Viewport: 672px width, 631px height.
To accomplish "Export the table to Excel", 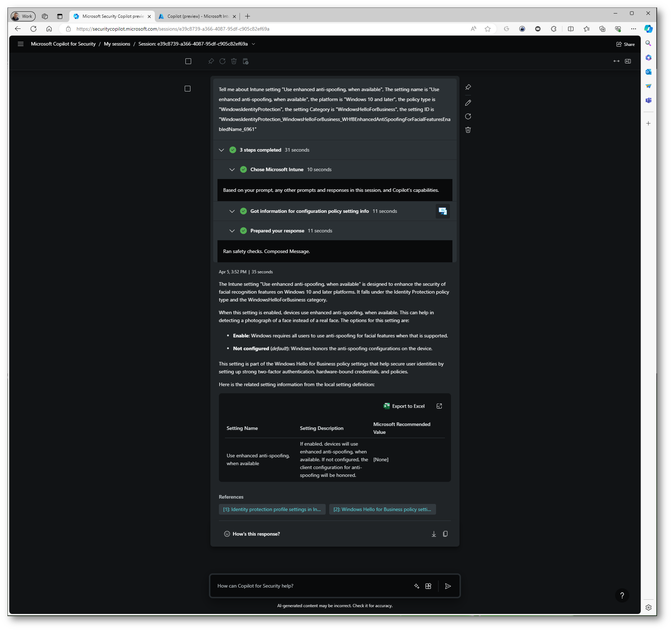I will pos(404,406).
